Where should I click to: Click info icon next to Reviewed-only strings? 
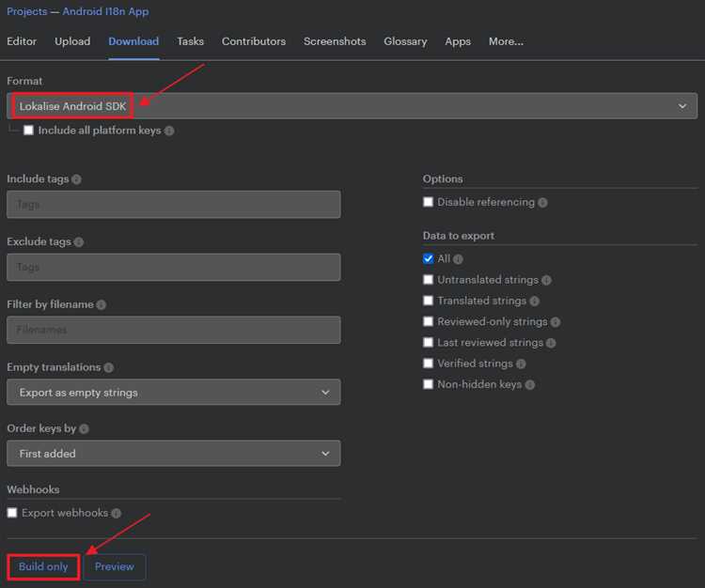tap(556, 322)
